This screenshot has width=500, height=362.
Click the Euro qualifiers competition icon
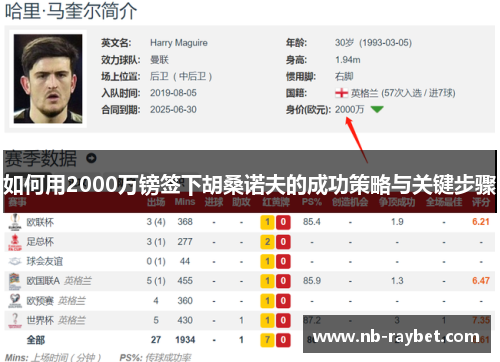[15, 301]
